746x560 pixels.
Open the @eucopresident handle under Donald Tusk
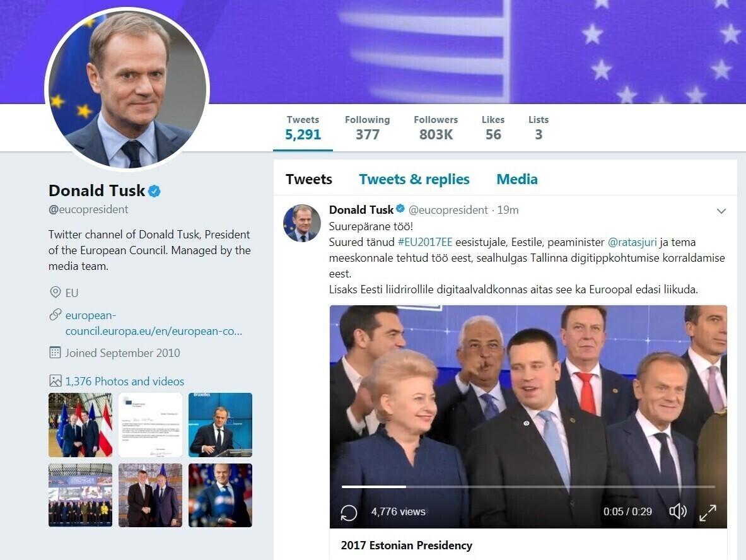[x=88, y=209]
